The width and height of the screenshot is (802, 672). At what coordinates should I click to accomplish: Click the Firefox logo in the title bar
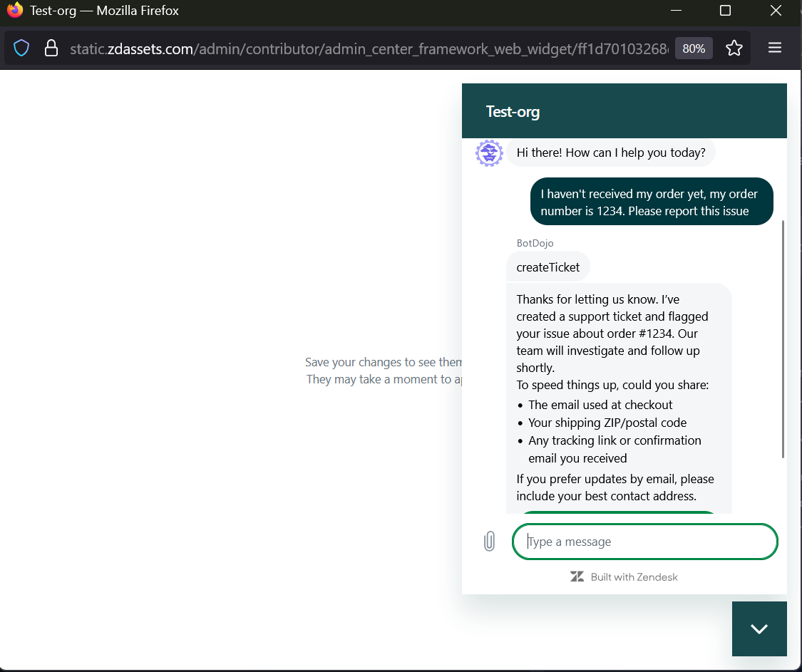[14, 11]
